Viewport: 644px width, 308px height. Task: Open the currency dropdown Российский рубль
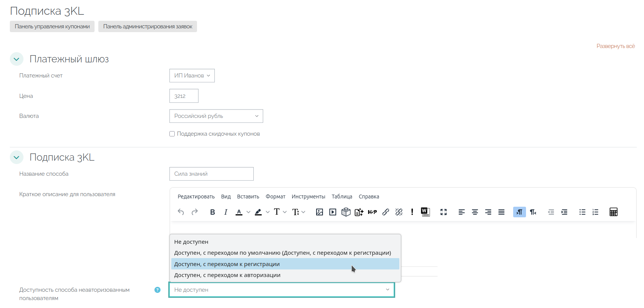216,116
